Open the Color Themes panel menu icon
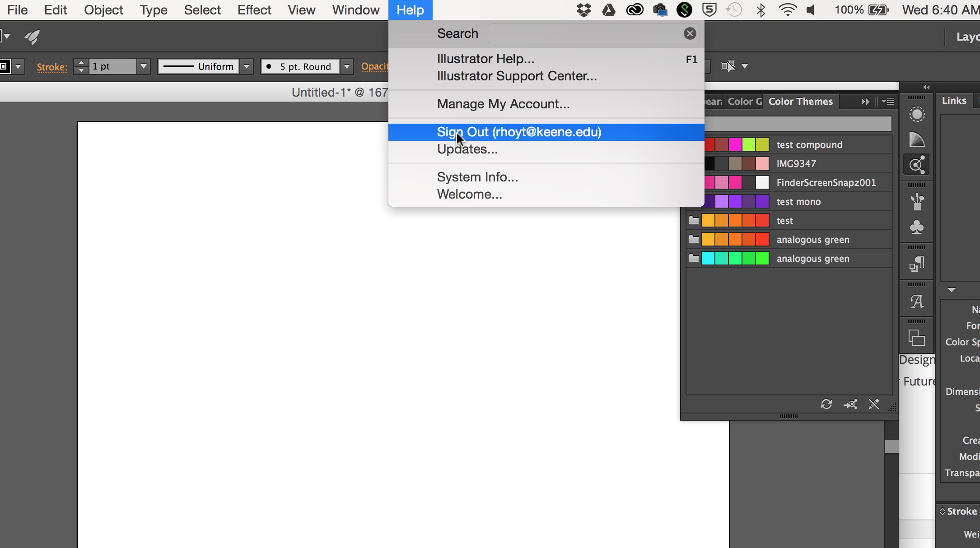980x548 pixels. tap(888, 102)
